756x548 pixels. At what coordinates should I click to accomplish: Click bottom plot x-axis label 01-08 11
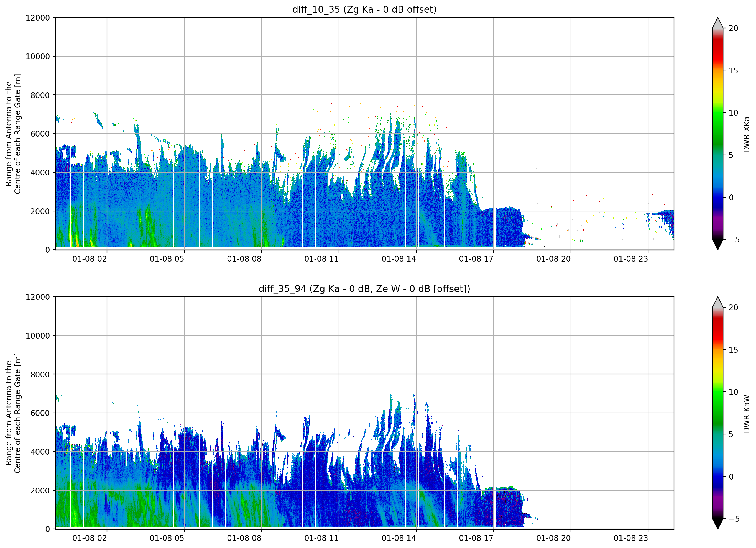[322, 538]
